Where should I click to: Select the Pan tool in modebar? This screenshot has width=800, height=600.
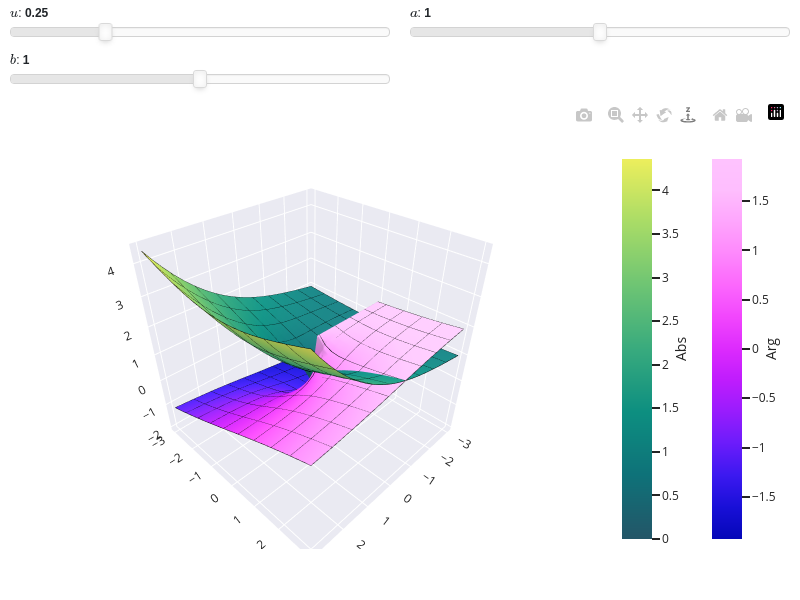pyautogui.click(x=640, y=115)
